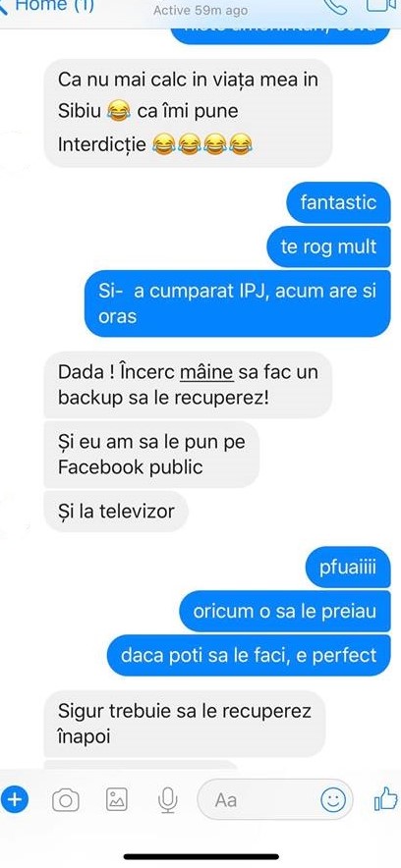Open the emoji smiley picker

pyautogui.click(x=333, y=799)
